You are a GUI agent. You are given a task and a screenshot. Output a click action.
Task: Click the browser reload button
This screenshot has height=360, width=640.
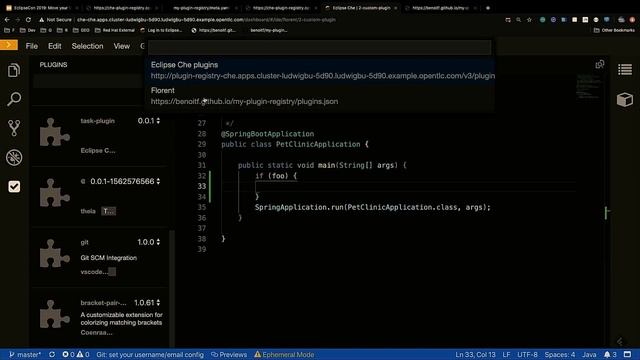click(x=28, y=20)
